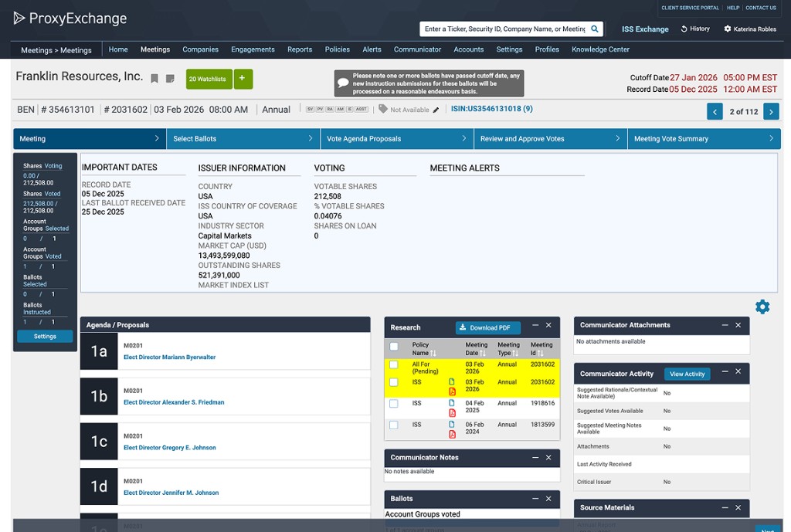Viewport: 791px width, 532px height.
Task: Open the Companies menu
Action: 200,49
